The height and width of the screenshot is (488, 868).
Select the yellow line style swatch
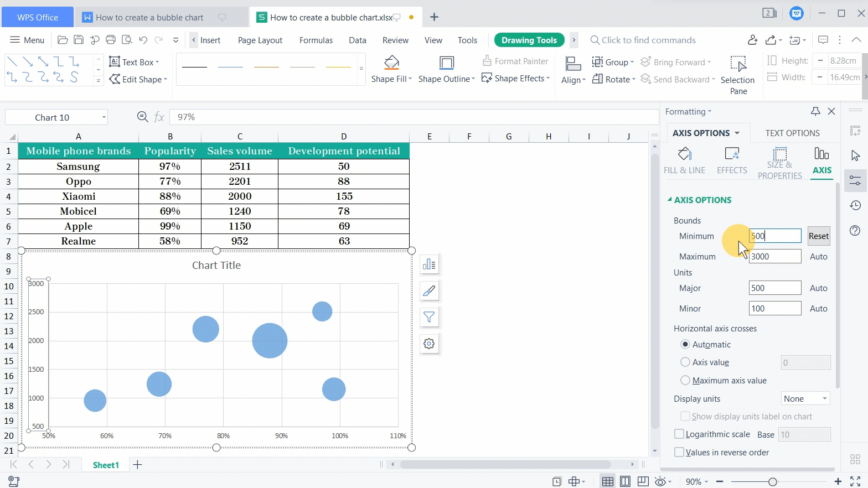click(338, 67)
